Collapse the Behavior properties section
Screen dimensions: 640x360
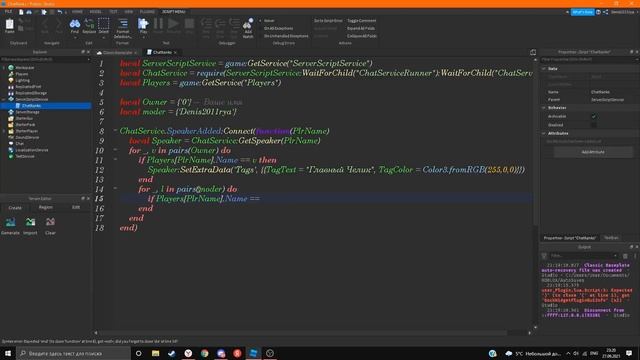click(x=544, y=108)
